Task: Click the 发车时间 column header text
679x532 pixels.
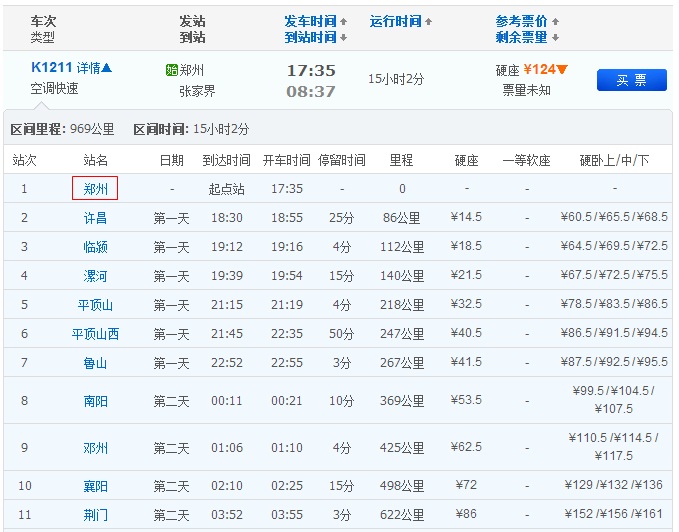Action: (x=310, y=21)
